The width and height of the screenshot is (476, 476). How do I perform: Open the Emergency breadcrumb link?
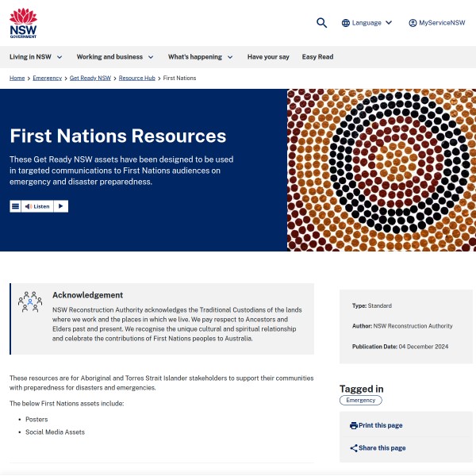(47, 79)
